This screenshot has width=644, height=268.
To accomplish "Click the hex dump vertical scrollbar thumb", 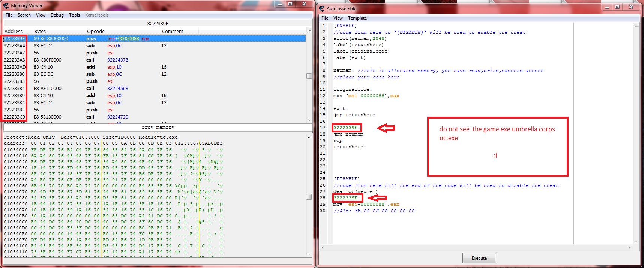I will 309,197.
